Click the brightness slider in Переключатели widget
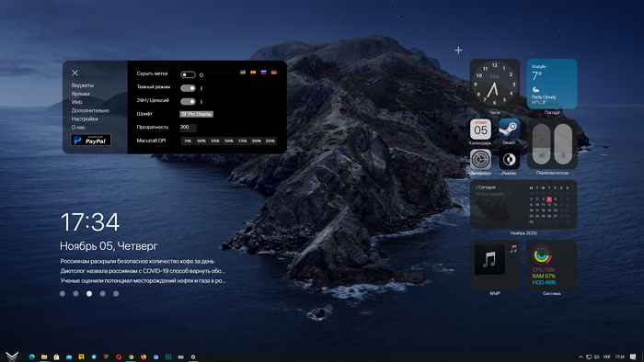This screenshot has width=644, height=362. 563,144
